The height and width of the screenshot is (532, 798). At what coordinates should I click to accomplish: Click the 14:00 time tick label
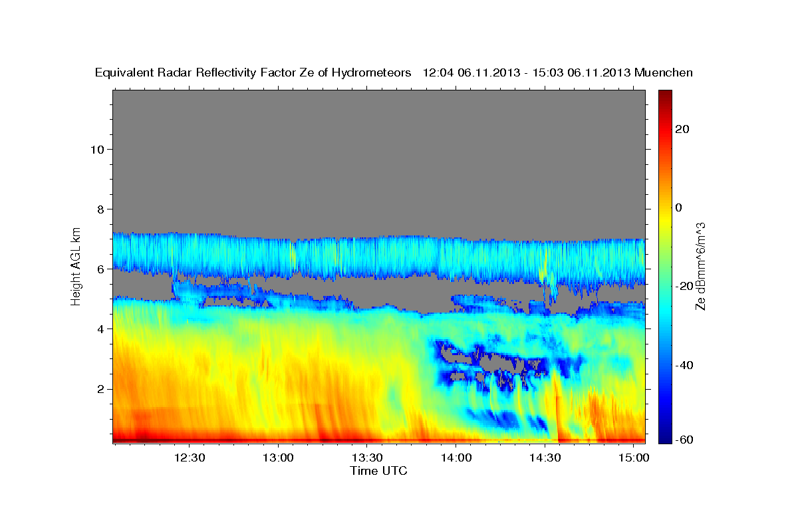point(456,458)
